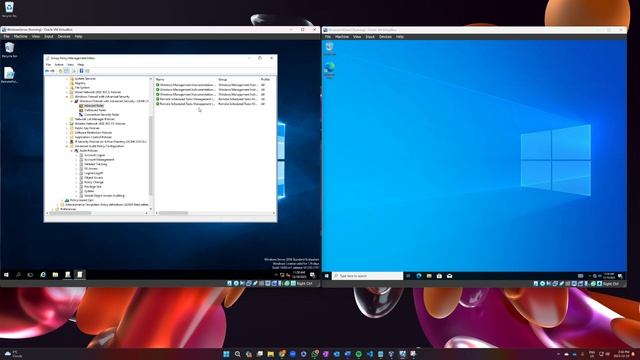Open Recycle Bin on the server VM desktop
The width and height of the screenshot is (640, 360).
(9, 50)
